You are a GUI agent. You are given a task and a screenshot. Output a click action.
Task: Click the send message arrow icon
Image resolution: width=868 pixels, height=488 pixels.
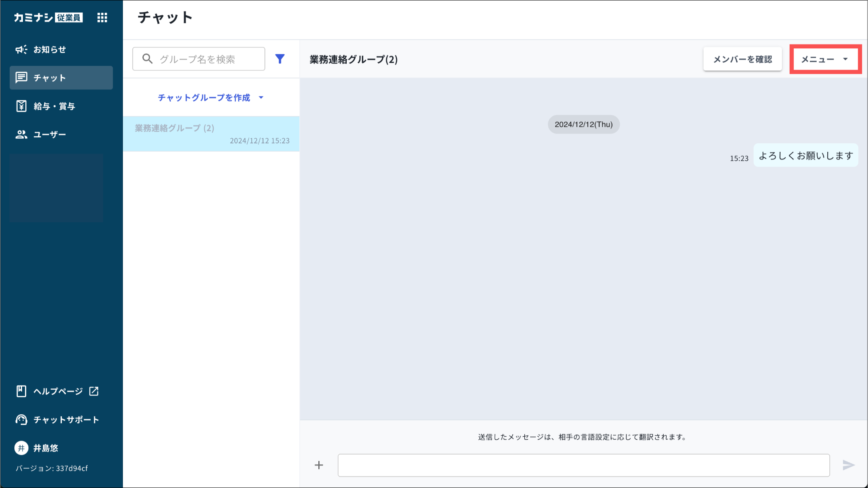[x=849, y=465]
